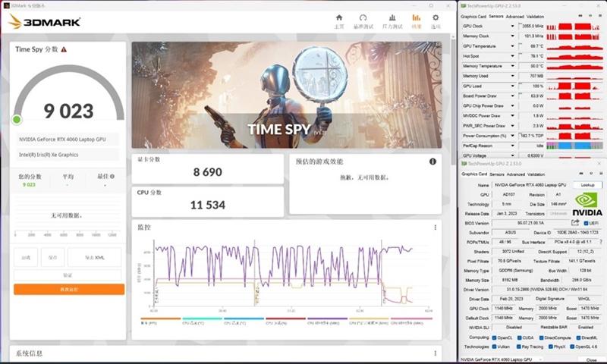
Task: Select Advanced tab in the GPU-Z Graphics Card window
Action: 516,174
